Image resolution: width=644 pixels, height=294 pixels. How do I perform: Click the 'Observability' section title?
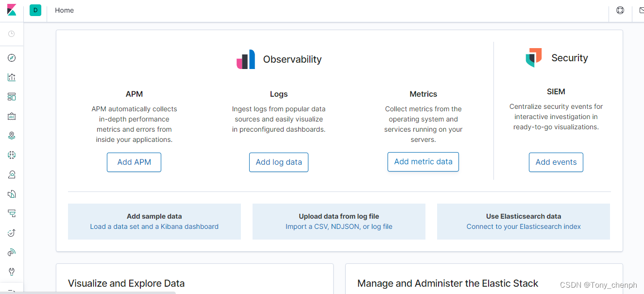click(x=292, y=59)
